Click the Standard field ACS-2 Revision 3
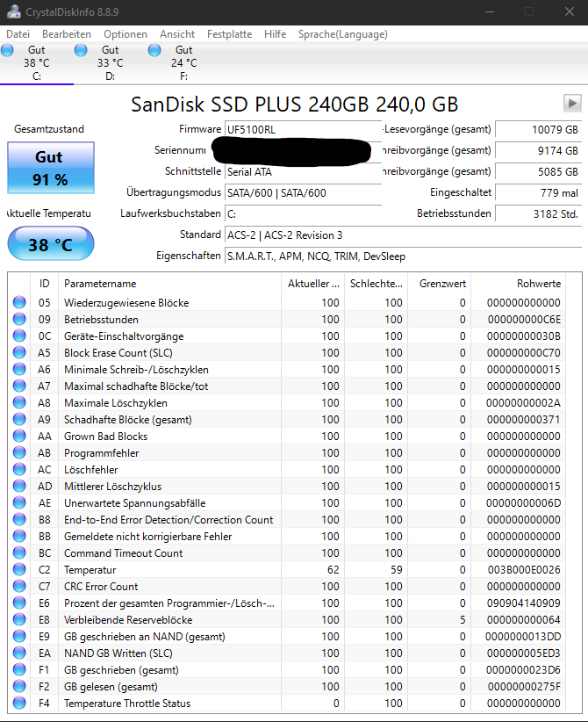This screenshot has width=588, height=722. (404, 235)
